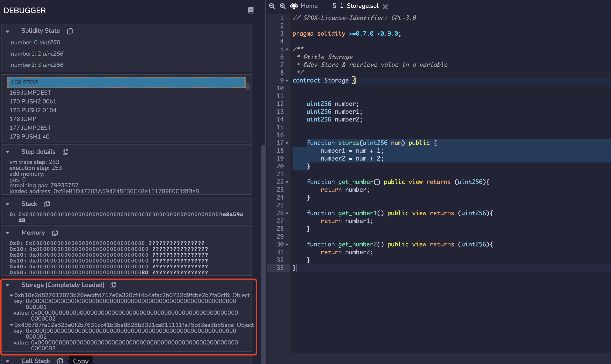Fold get_number function at line 22
Image resolution: width=611 pixels, height=364 pixels.
pos(287,182)
